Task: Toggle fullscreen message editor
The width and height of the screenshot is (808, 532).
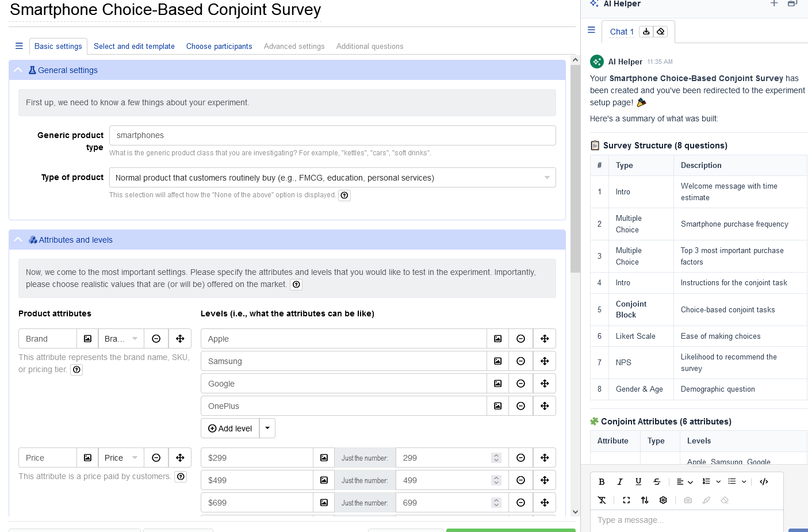Action: [626, 500]
